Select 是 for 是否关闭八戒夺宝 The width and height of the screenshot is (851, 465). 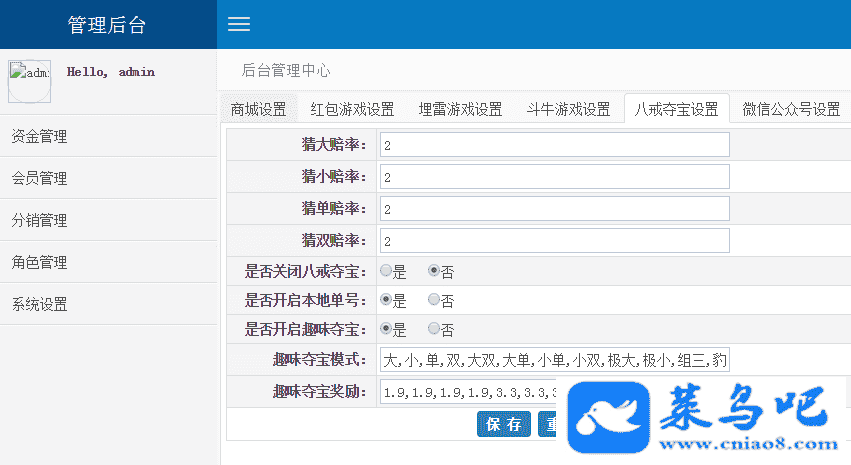[386, 271]
